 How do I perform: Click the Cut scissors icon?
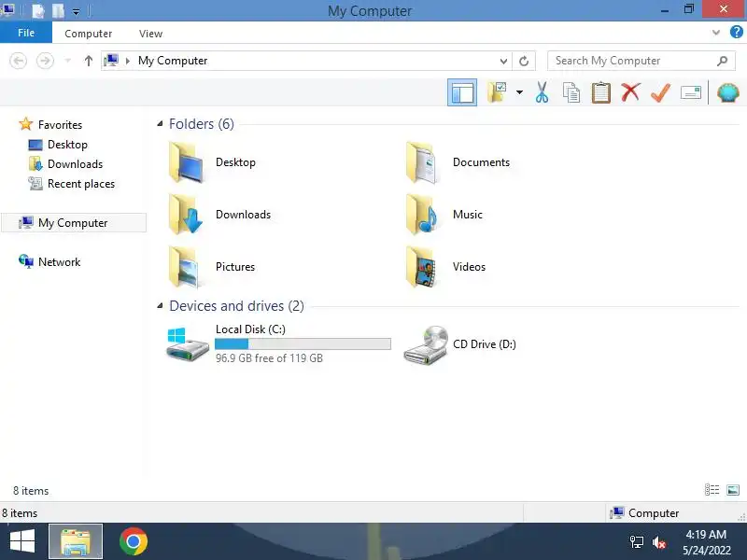542,92
